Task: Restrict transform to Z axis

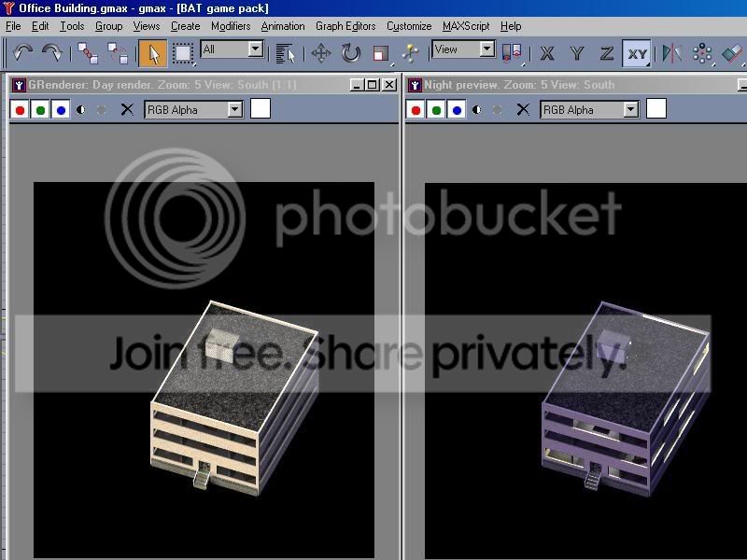Action: click(606, 53)
